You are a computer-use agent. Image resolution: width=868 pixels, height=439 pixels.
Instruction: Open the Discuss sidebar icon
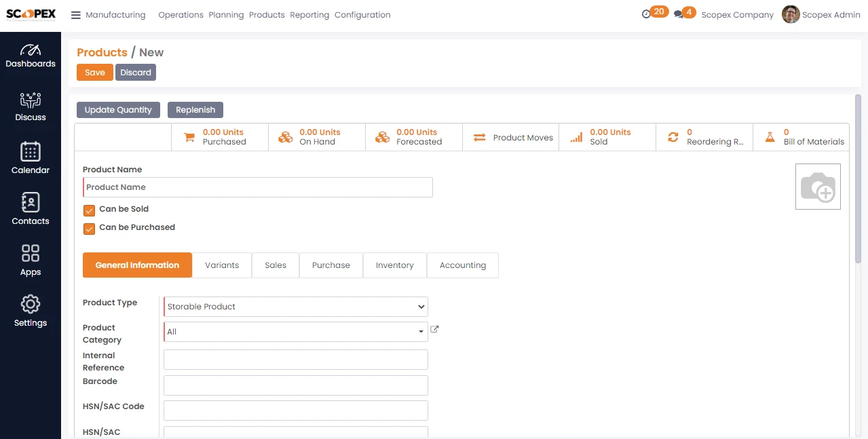[31, 100]
